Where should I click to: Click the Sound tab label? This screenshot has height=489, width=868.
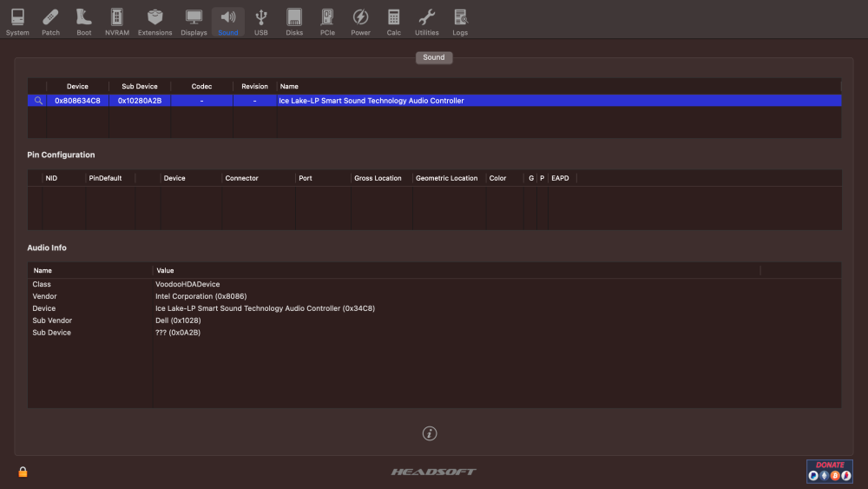coord(434,57)
